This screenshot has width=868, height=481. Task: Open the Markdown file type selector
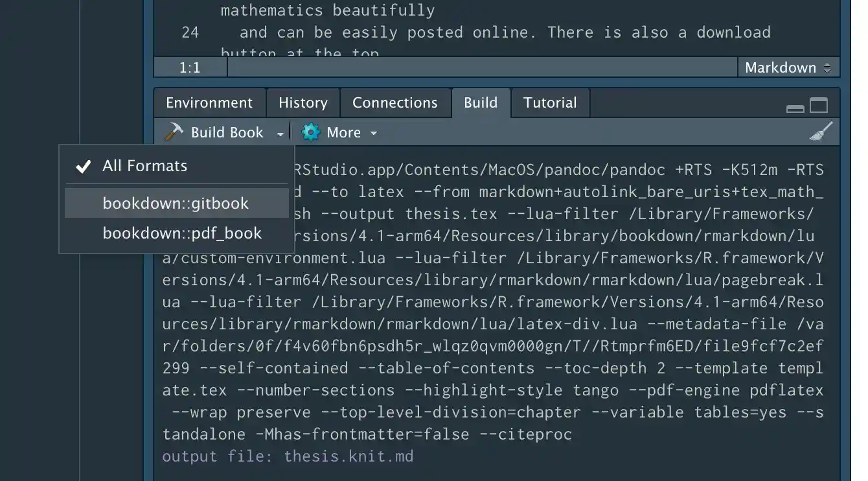[x=788, y=67]
